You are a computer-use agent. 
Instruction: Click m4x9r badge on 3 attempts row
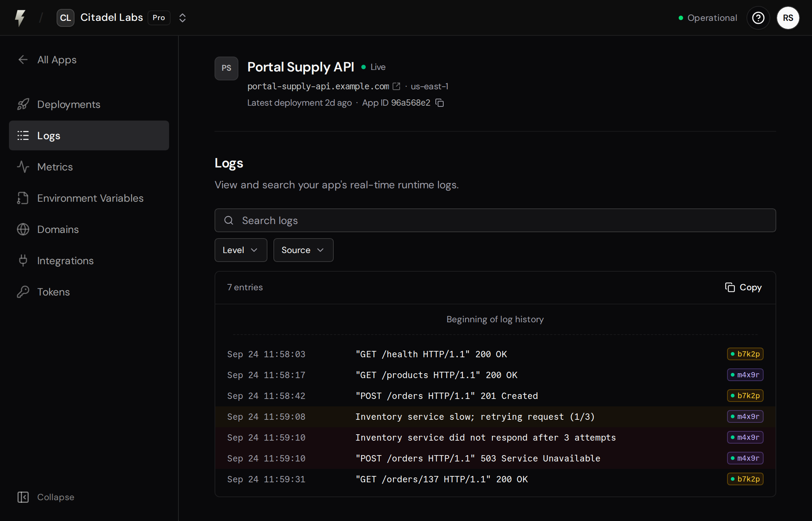745,437
